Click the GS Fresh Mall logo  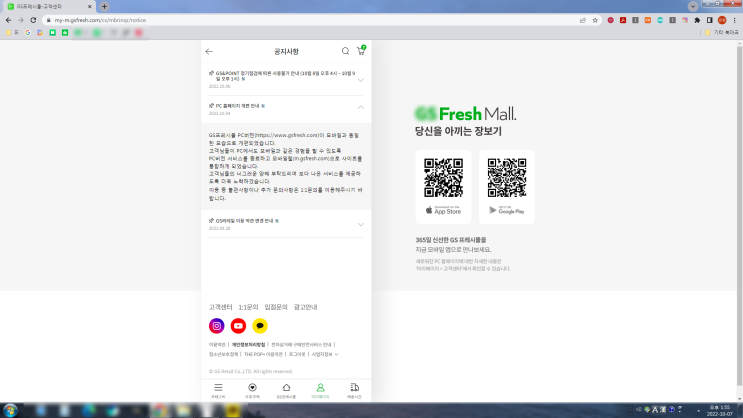click(x=465, y=114)
